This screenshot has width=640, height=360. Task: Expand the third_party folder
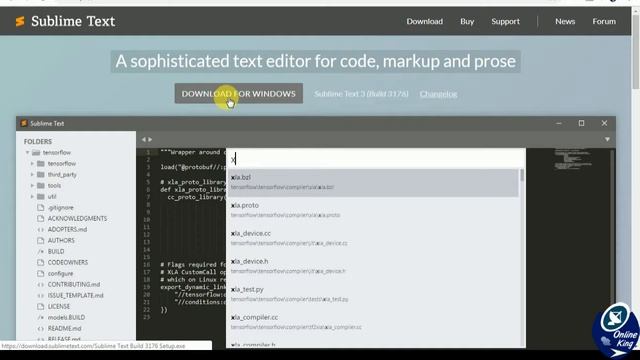click(32, 174)
